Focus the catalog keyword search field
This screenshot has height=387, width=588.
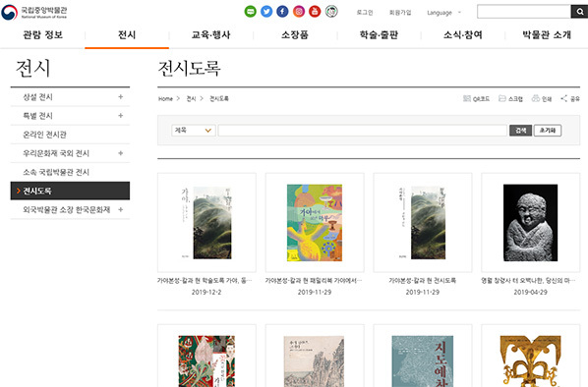362,131
